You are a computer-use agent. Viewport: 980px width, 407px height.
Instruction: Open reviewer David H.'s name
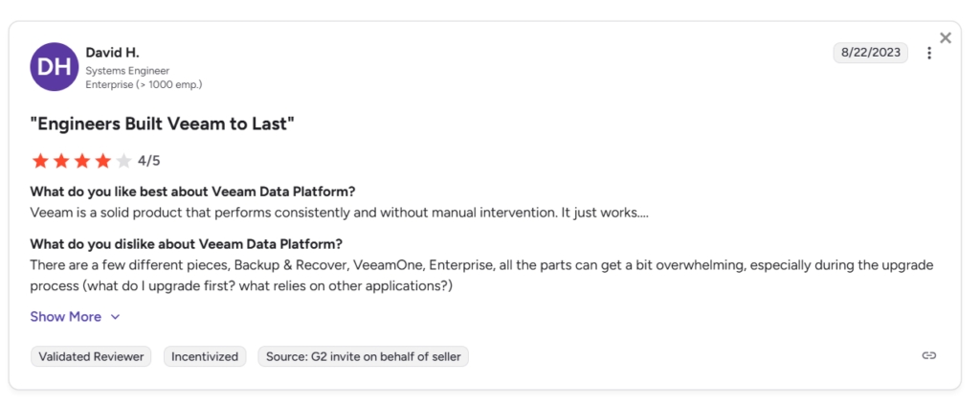point(112,52)
